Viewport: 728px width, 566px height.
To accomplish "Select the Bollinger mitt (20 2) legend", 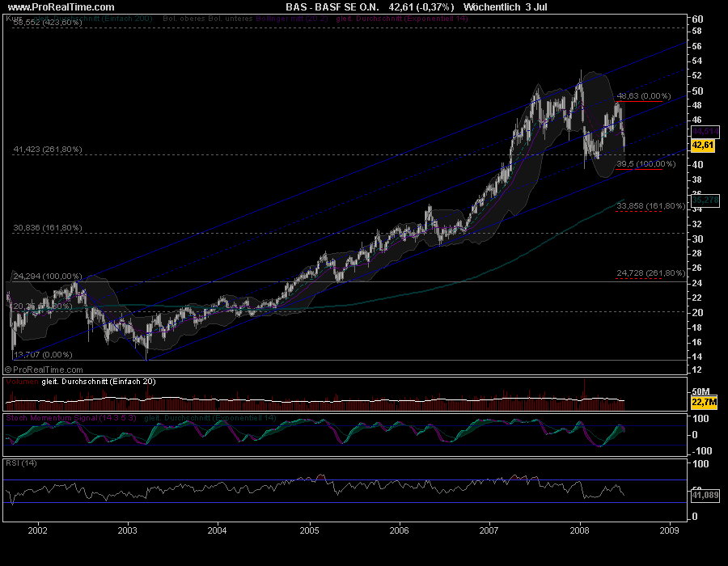I will 292,19.
